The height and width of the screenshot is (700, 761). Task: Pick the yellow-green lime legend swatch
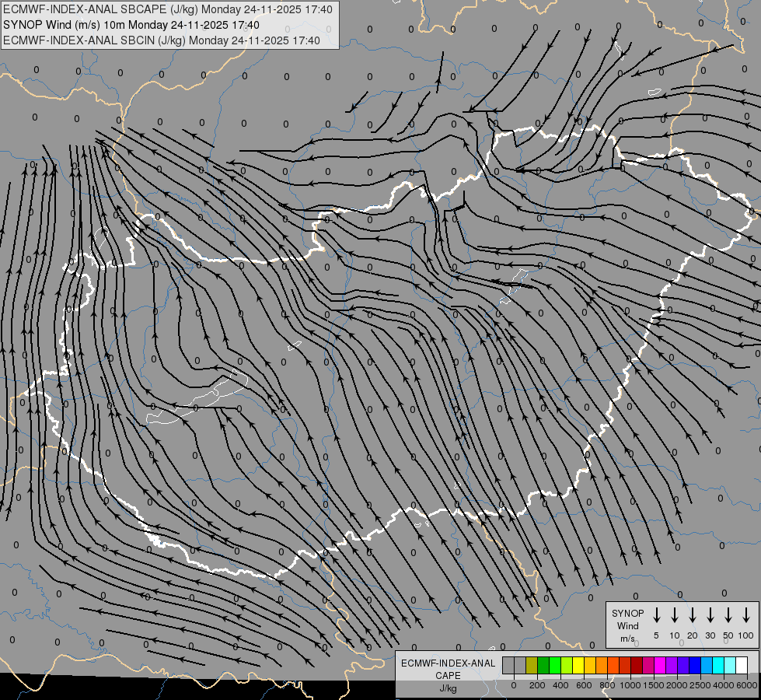(567, 665)
